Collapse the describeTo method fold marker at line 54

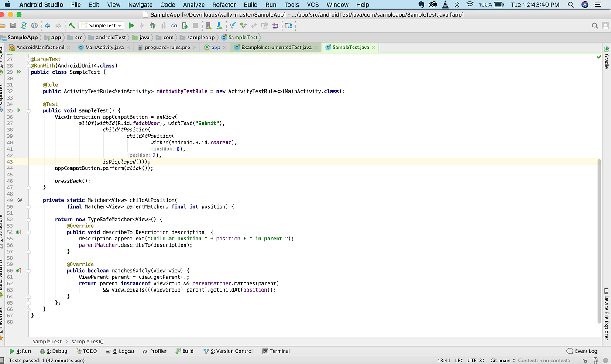[28, 232]
